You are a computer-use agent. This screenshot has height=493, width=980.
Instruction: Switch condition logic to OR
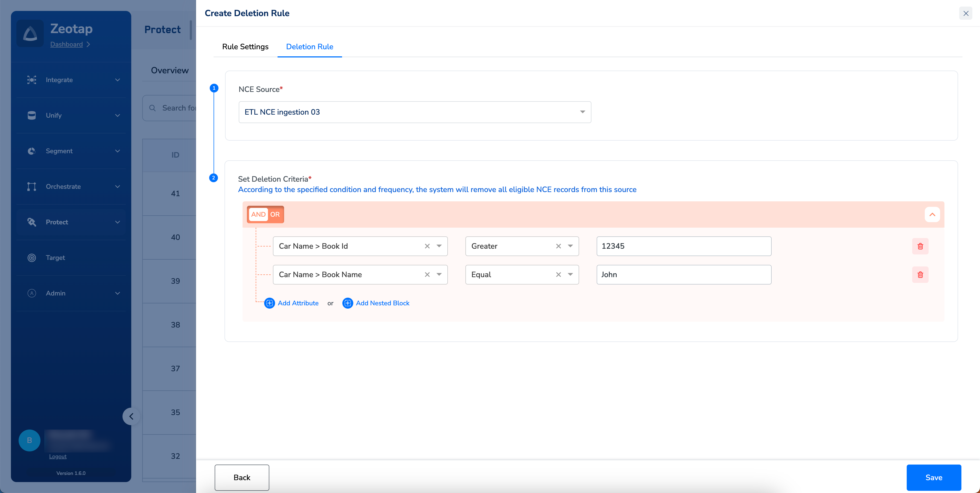coord(275,214)
